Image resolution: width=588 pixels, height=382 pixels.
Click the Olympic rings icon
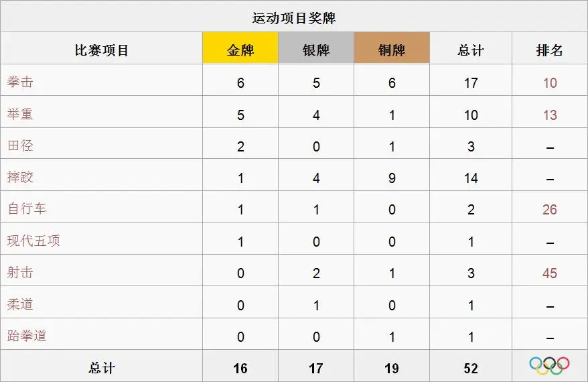(x=549, y=365)
